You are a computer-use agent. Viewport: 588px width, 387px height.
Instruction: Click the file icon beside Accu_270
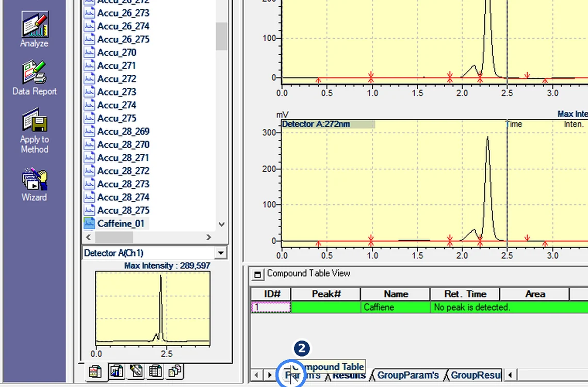pos(89,52)
